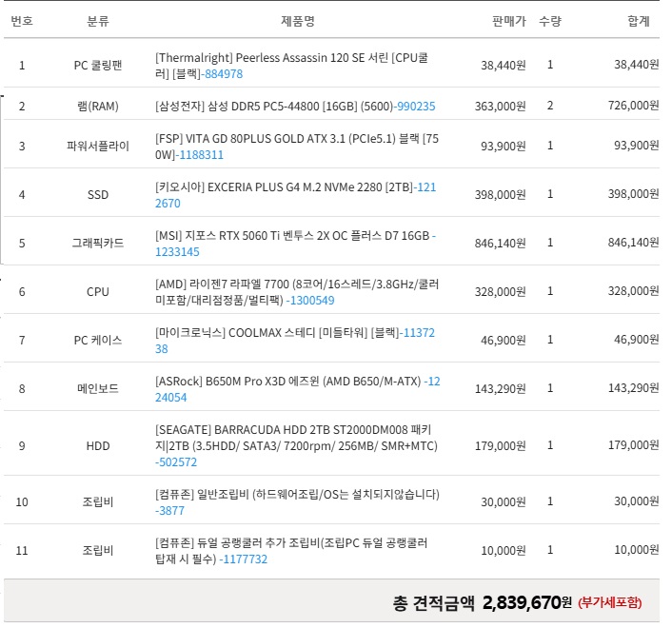Image resolution: width=672 pixels, height=628 pixels.
Task: Open Seagate Barracuda HDD link 502572
Action: tap(176, 461)
